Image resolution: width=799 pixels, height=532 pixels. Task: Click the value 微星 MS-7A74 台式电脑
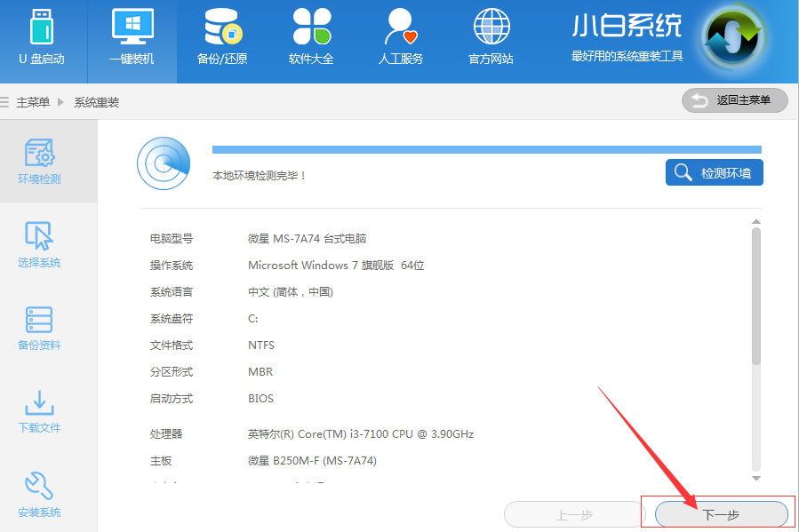coord(308,239)
